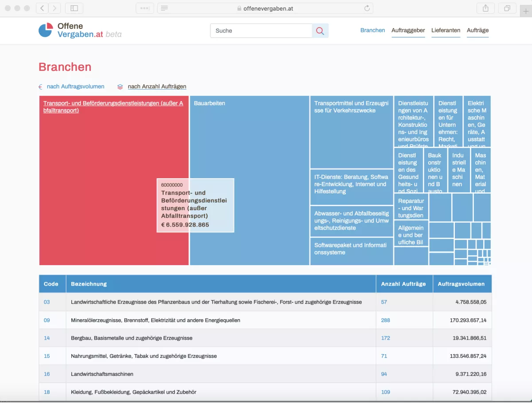532x403 pixels.
Task: Click the stack icon beside nach Anzahl Aufträgen
Action: point(119,86)
